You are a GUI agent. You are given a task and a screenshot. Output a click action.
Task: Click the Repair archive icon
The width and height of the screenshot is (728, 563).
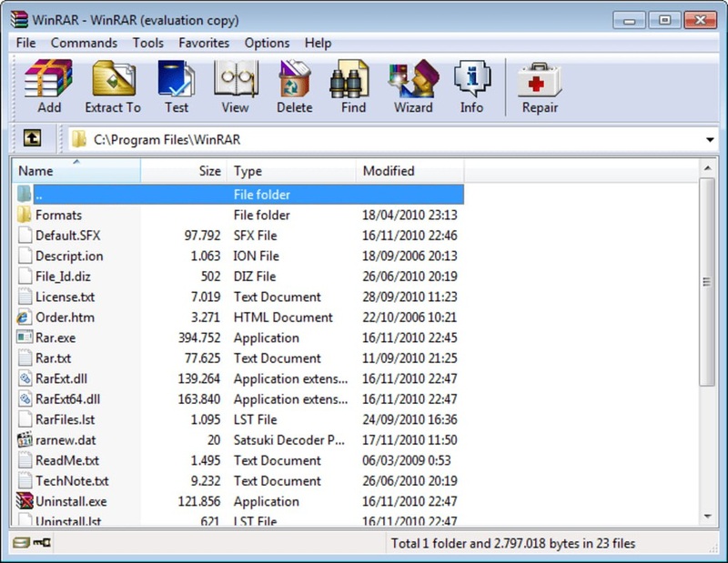tap(540, 80)
